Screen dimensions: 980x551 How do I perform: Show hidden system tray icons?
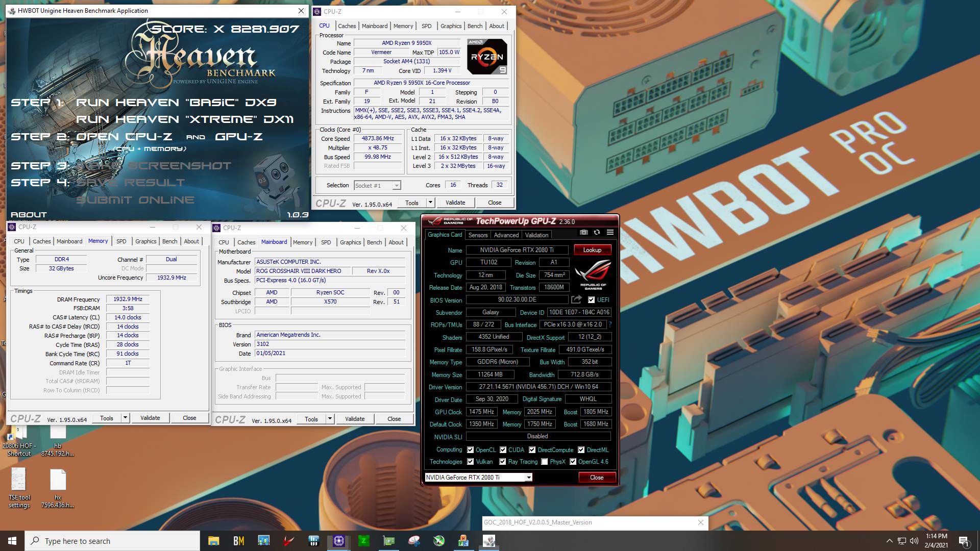click(889, 541)
